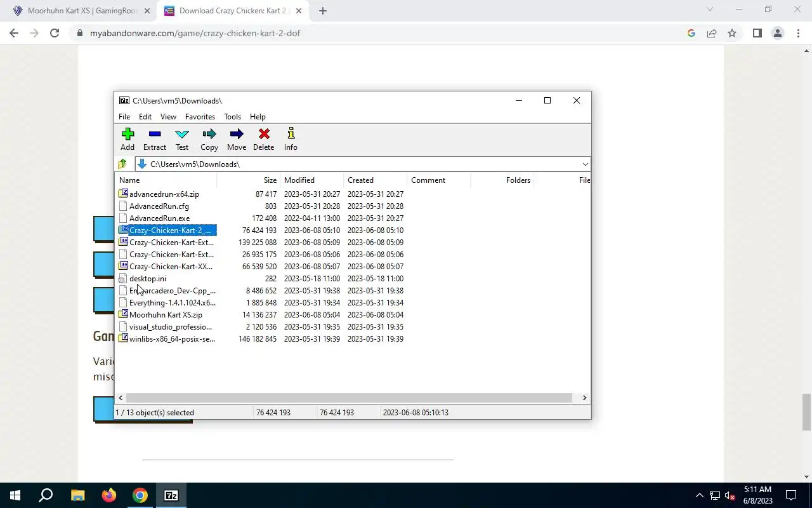
Task: Sort files by Comment column
Action: 439,180
